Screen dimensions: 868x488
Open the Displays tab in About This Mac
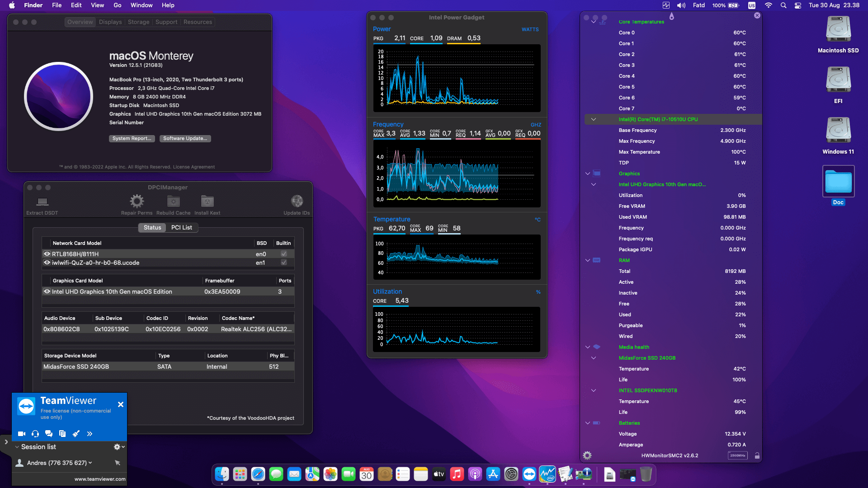(110, 22)
